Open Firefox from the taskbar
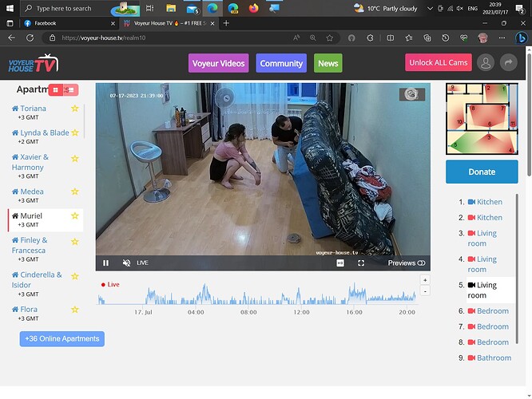The height and width of the screenshot is (399, 532). tap(253, 8)
